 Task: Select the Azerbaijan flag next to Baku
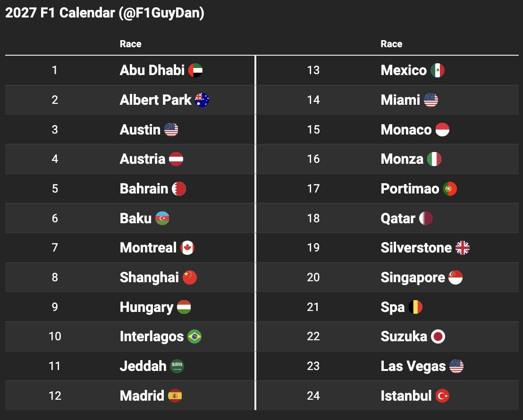coord(162,218)
